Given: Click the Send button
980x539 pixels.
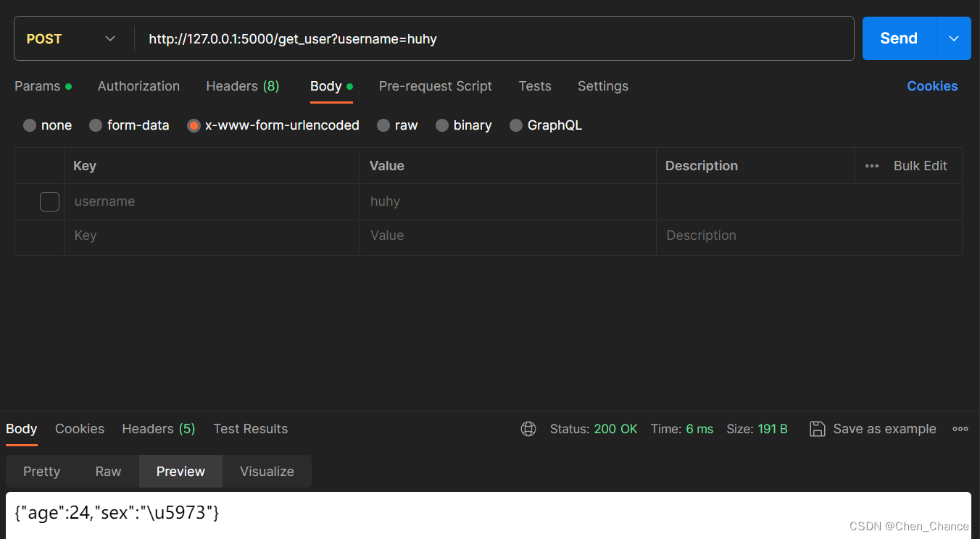Looking at the screenshot, I should 899,38.
